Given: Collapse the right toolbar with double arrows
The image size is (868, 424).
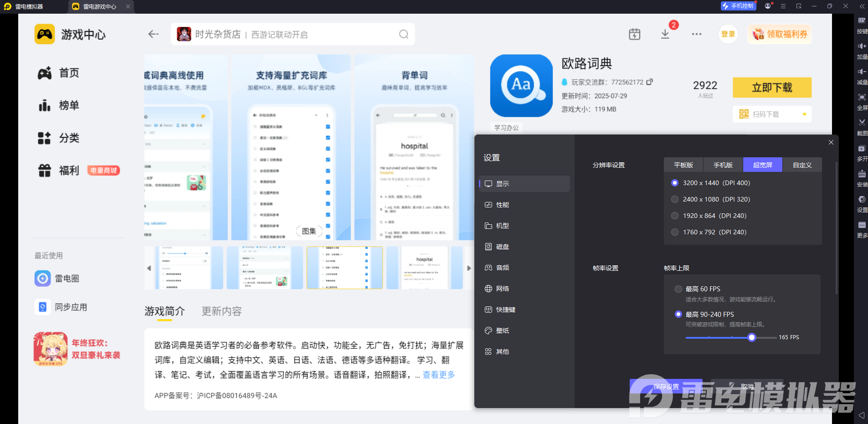Looking at the screenshot, I should point(862,6).
